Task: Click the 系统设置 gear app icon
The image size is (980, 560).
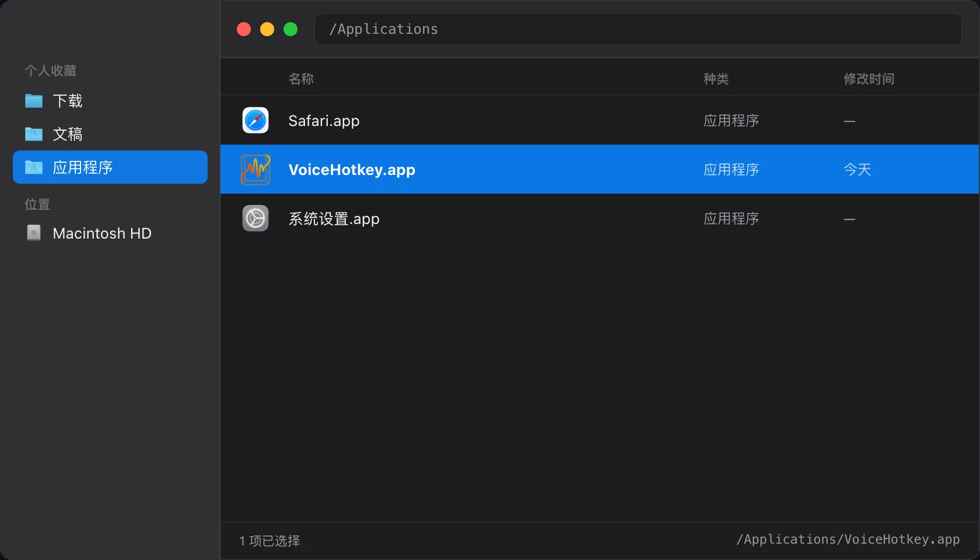Action: tap(256, 218)
